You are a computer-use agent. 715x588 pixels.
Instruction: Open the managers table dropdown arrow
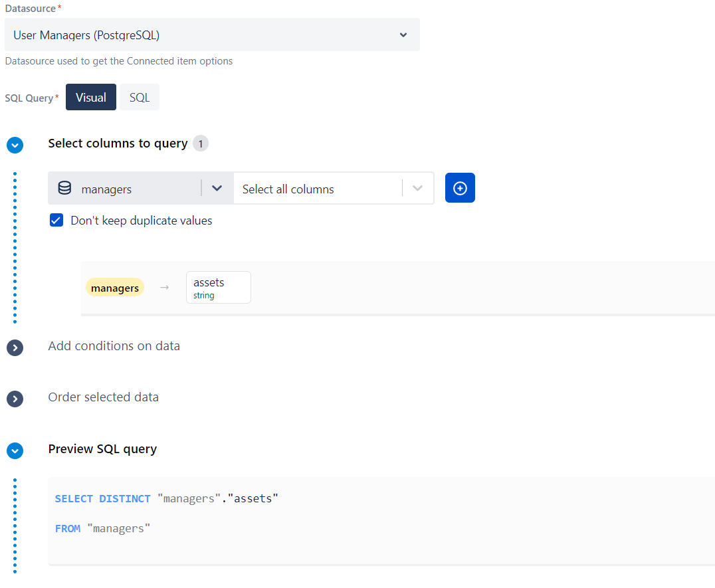[x=217, y=189]
